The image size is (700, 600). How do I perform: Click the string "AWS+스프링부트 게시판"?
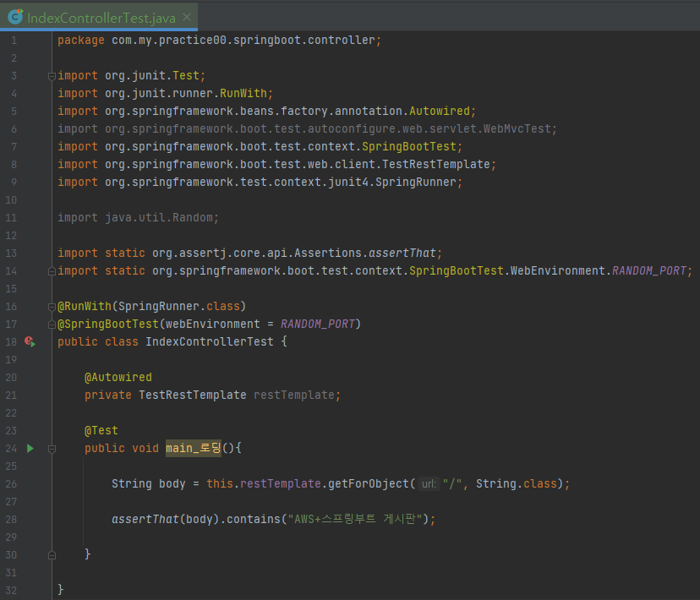pyautogui.click(x=355, y=519)
